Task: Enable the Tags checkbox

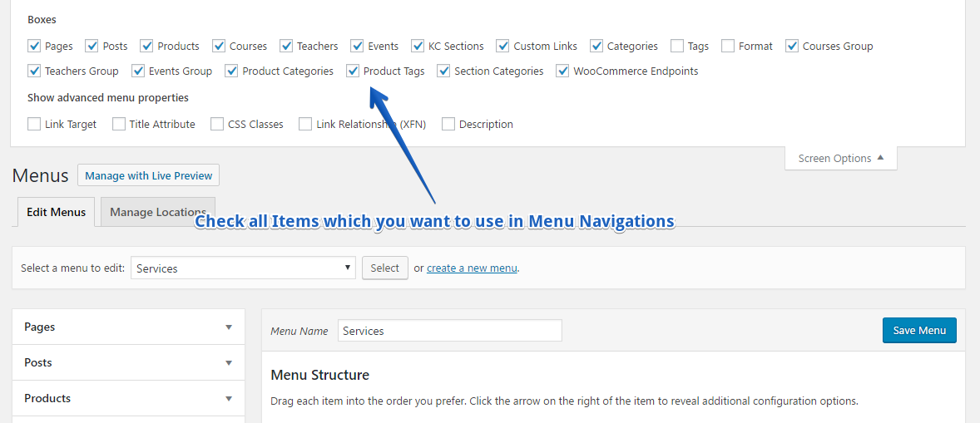Action: coord(677,47)
